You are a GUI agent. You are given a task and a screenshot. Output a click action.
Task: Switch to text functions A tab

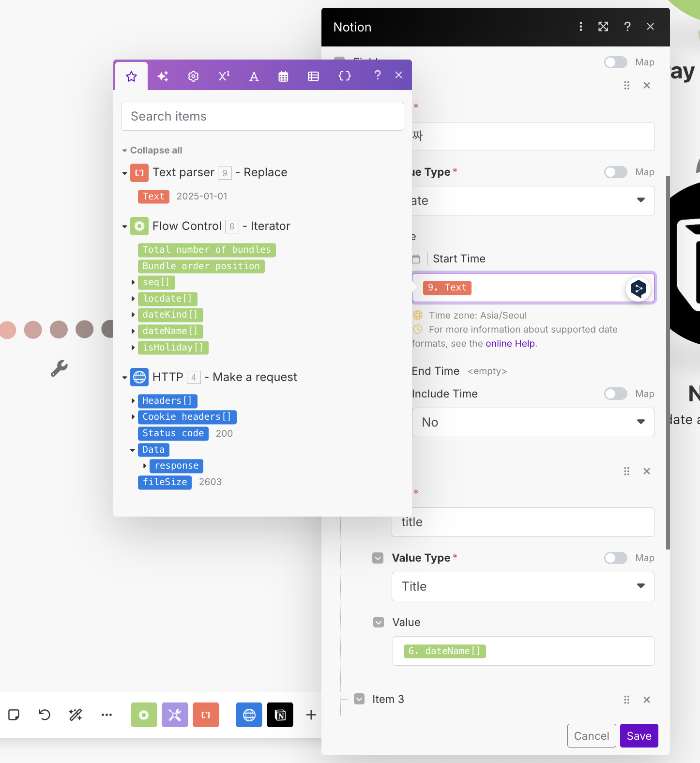[x=254, y=76]
